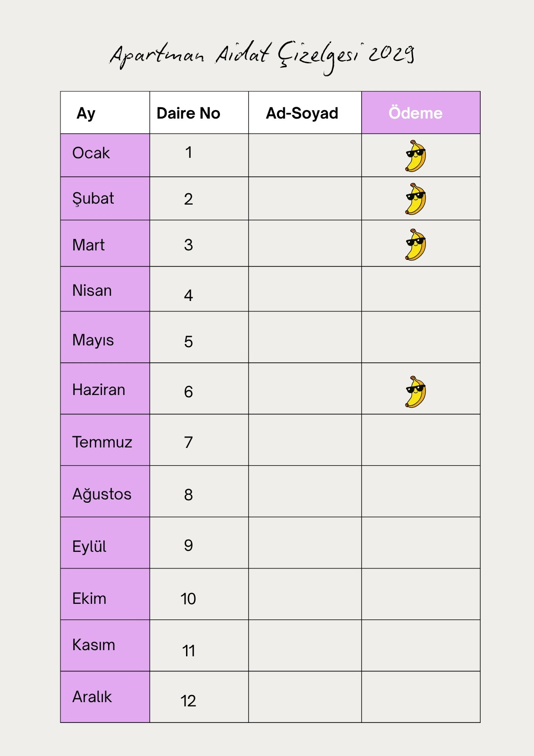This screenshot has width=534, height=756.
Task: Select the Ödeme column header
Action: (421, 112)
